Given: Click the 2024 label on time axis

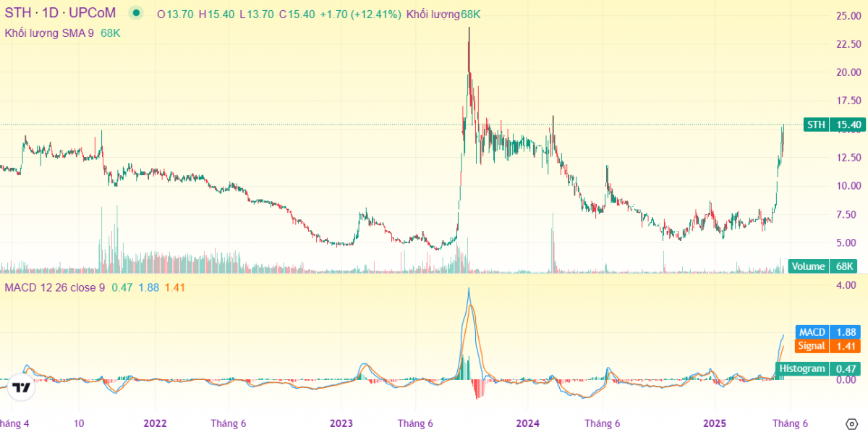Looking at the screenshot, I should coord(528,423).
